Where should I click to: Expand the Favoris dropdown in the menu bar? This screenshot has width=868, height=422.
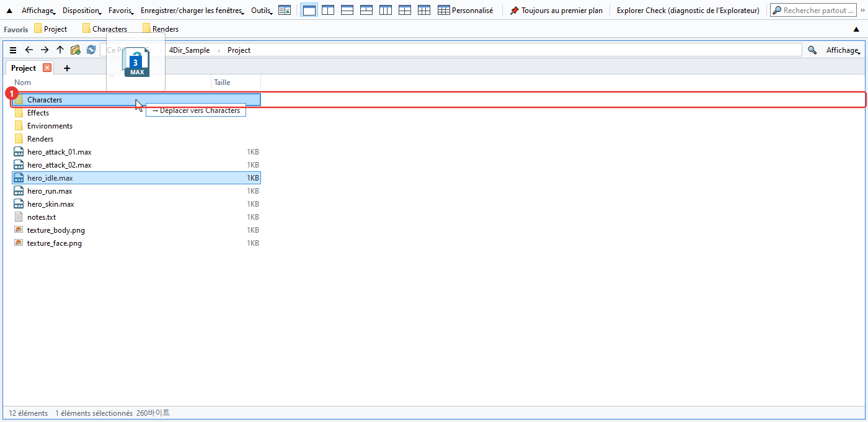click(122, 11)
